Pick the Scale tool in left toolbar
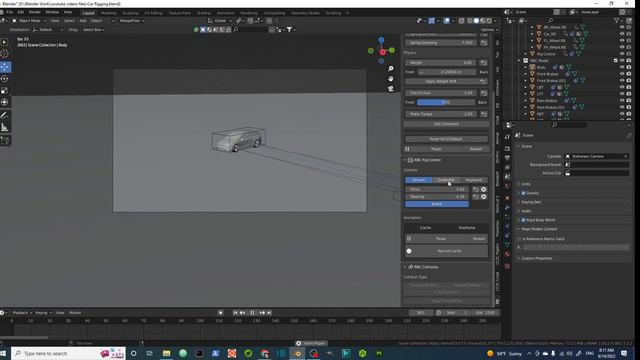Viewport: 640px width, 360px height. (x=5, y=91)
